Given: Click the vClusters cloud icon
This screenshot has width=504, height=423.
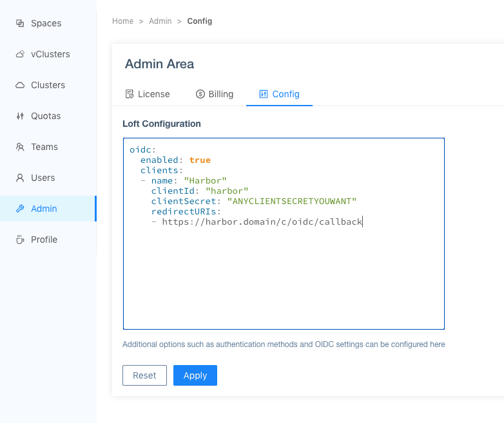Looking at the screenshot, I should point(20,54).
